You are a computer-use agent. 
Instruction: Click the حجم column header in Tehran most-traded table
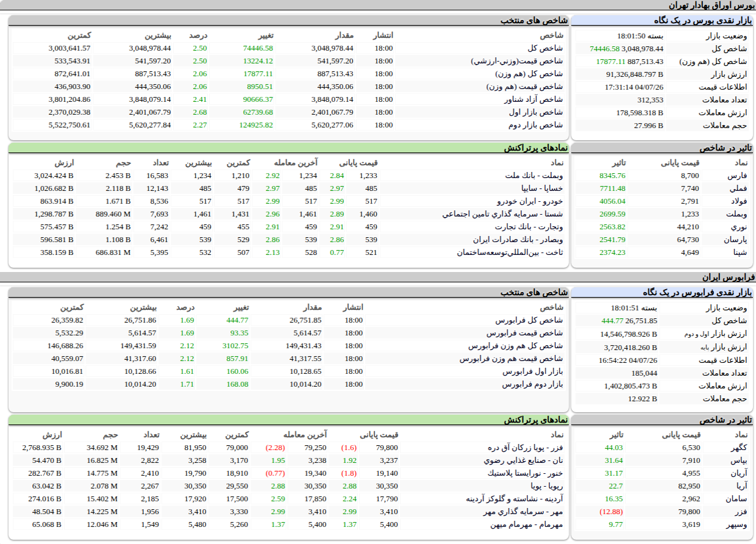[124, 163]
